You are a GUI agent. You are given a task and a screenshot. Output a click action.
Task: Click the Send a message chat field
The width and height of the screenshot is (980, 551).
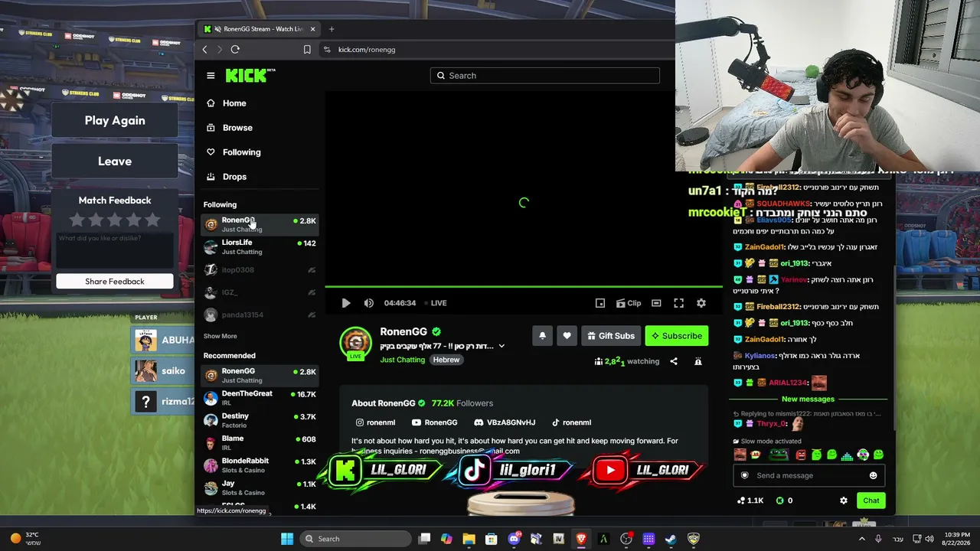pyautogui.click(x=808, y=476)
